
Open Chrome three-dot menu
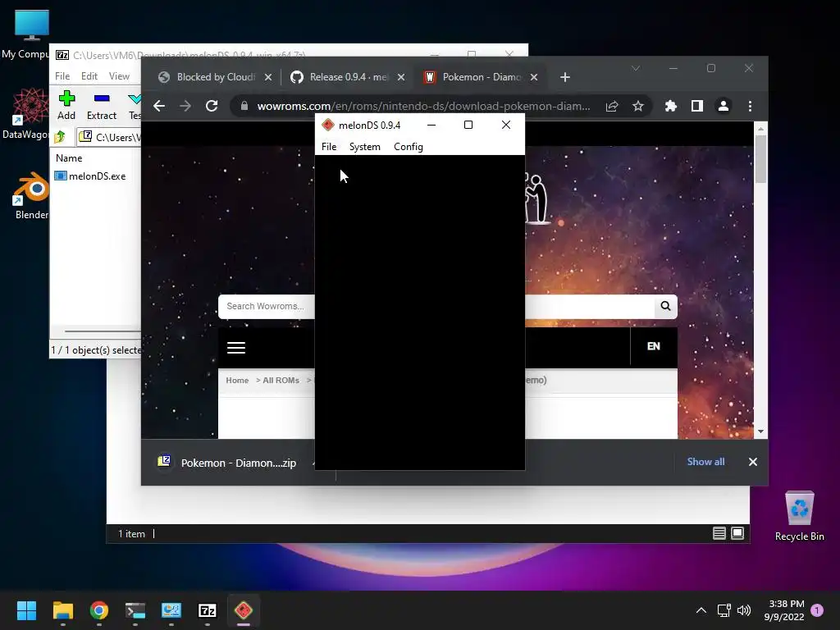click(x=750, y=106)
